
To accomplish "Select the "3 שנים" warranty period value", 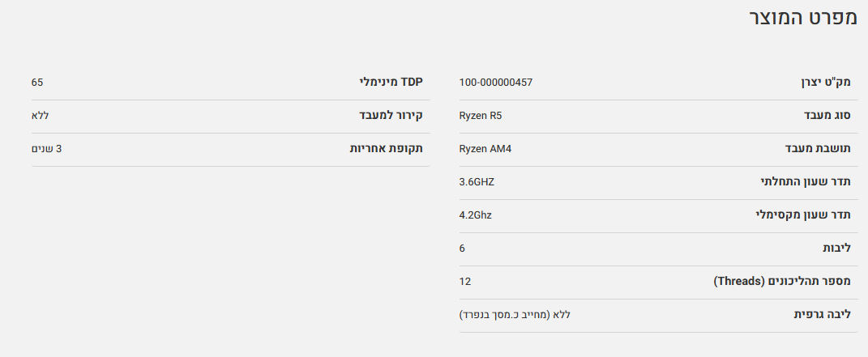I will pos(47,149).
